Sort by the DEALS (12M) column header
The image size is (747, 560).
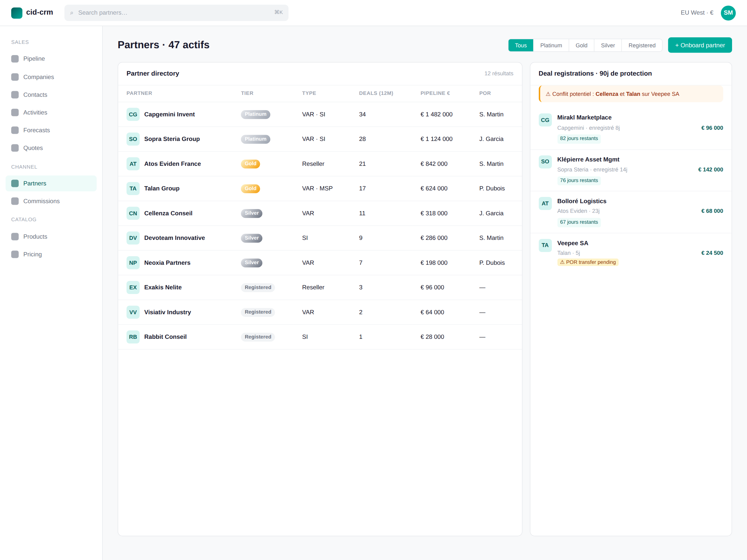coord(376,93)
